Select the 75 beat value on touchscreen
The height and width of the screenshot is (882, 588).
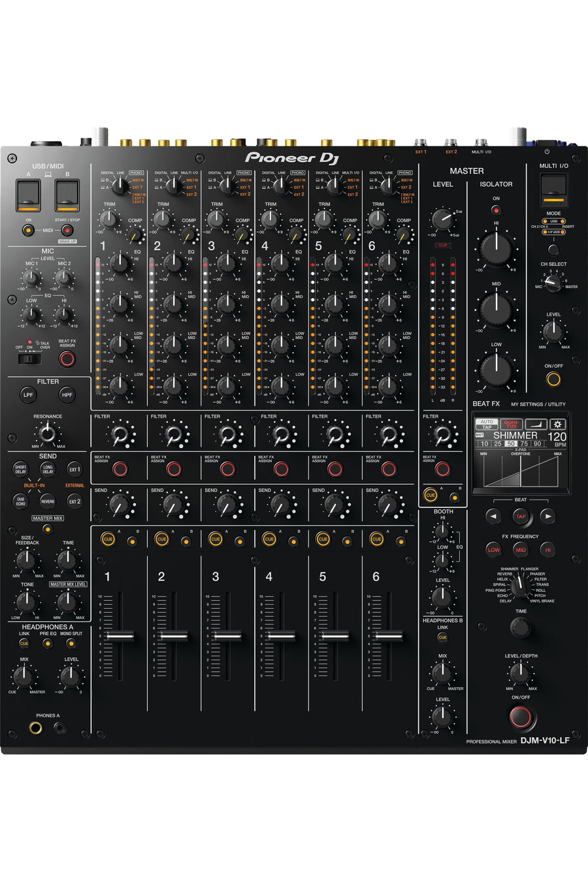[524, 444]
